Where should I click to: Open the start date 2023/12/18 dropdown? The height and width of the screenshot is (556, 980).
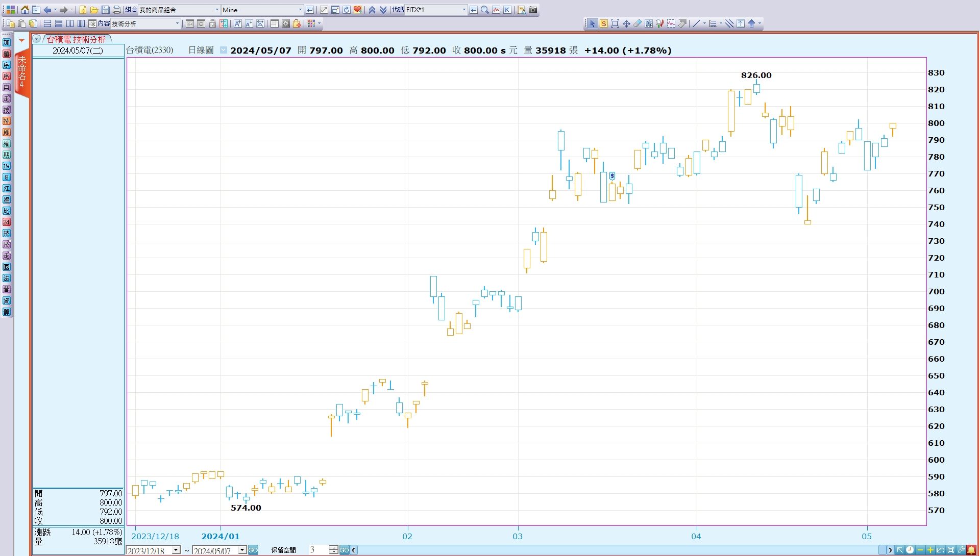point(176,550)
